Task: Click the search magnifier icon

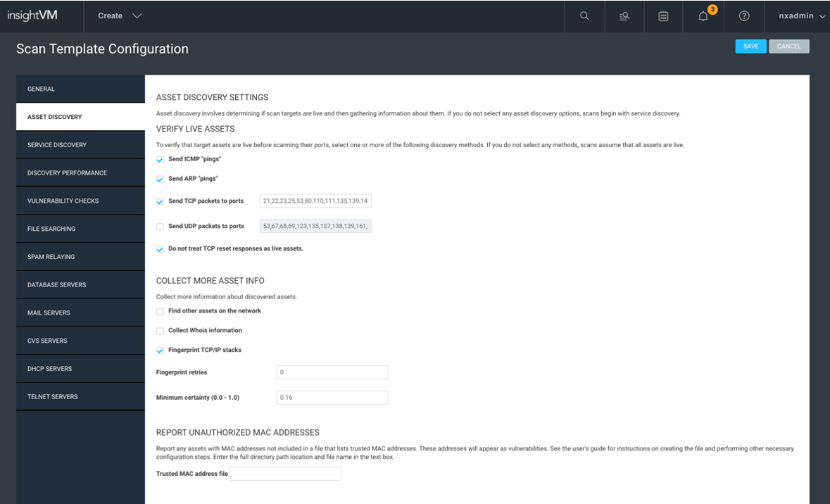Action: pyautogui.click(x=584, y=16)
